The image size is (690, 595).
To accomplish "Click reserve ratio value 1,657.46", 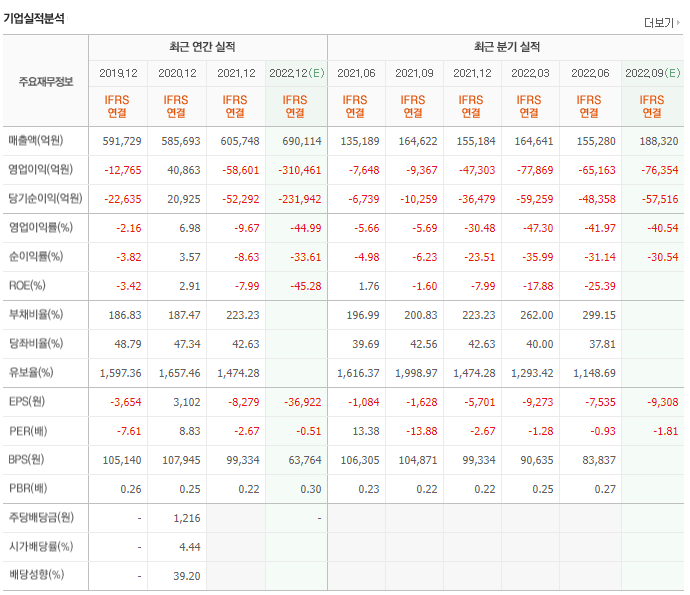I will (x=180, y=374).
